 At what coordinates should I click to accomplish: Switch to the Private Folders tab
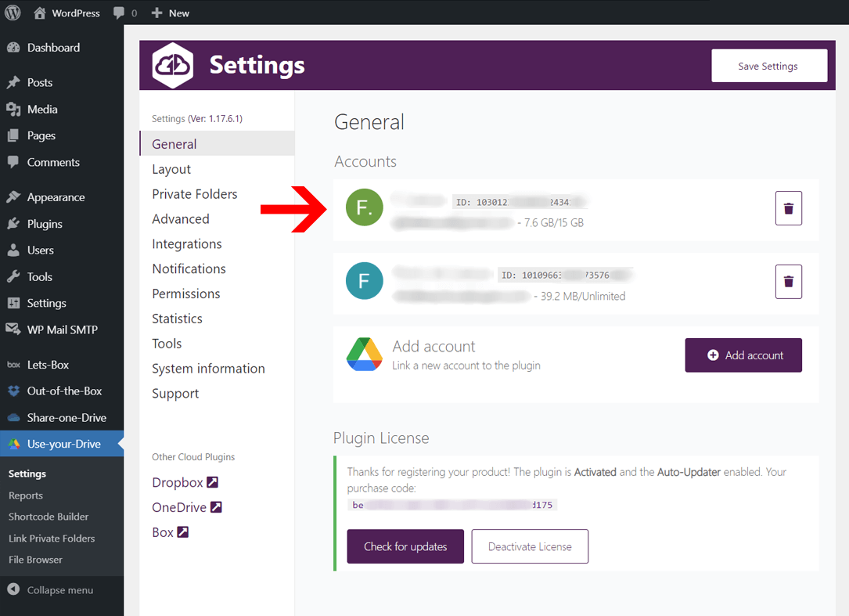(x=194, y=194)
